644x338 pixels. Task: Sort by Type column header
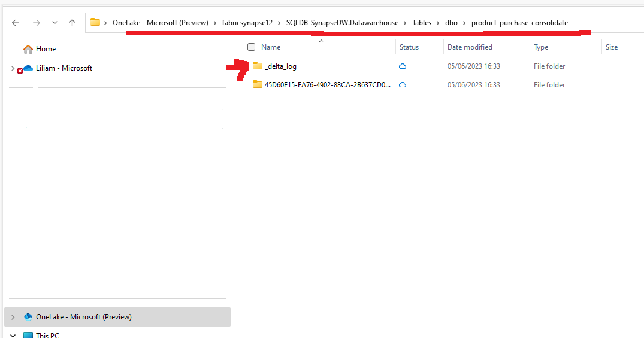point(541,47)
